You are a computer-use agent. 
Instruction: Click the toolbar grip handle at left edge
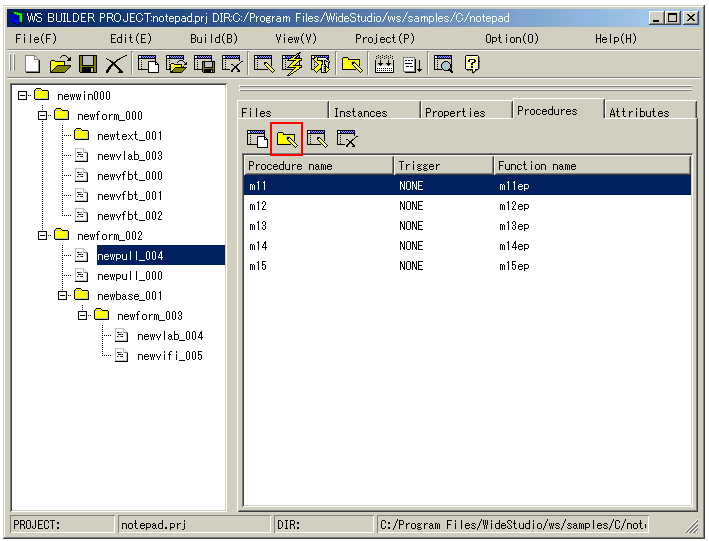point(13,63)
